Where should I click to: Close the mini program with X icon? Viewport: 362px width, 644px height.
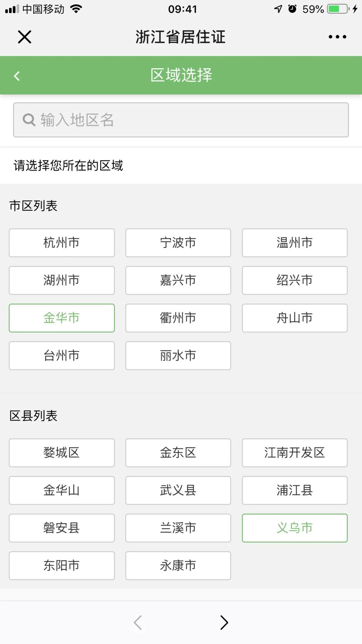click(x=24, y=37)
